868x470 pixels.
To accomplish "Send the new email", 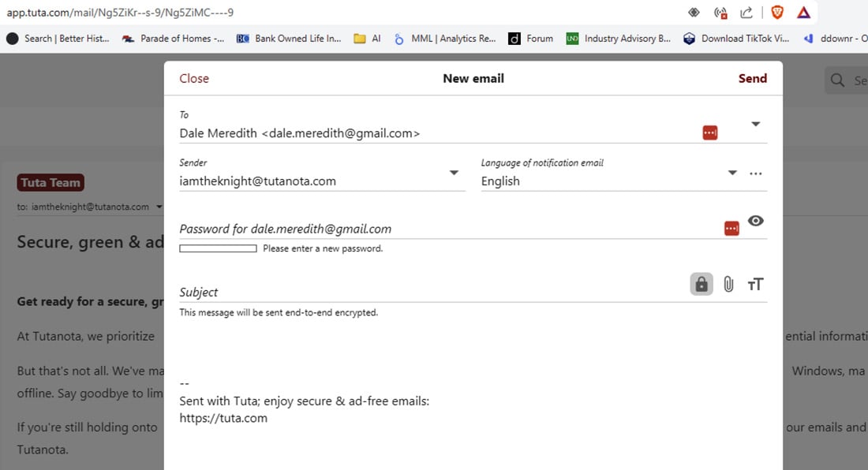I will pyautogui.click(x=752, y=78).
